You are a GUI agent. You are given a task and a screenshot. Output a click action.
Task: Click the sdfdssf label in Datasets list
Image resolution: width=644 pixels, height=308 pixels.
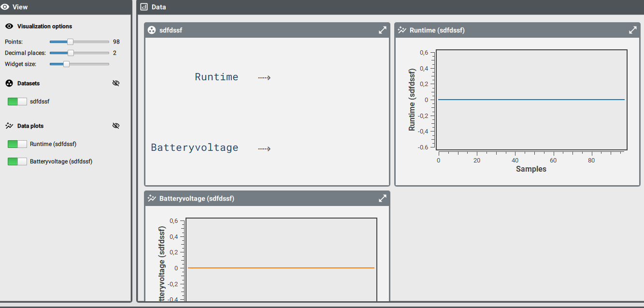pos(40,102)
